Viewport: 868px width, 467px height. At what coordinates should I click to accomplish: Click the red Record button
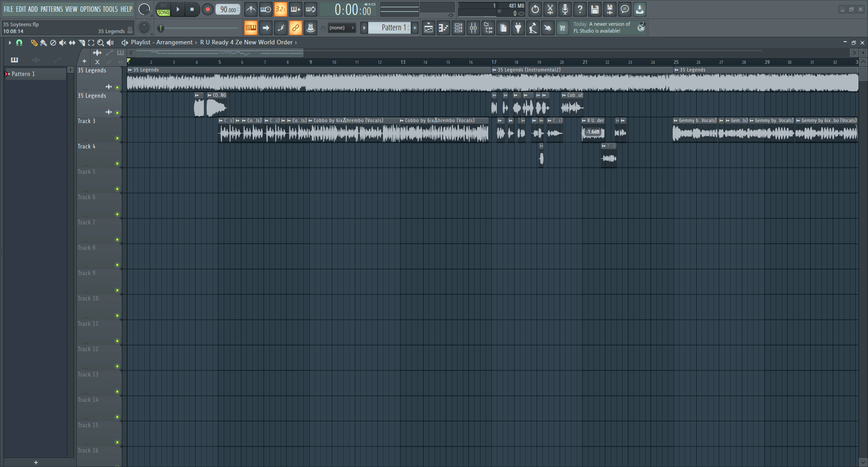[208, 9]
